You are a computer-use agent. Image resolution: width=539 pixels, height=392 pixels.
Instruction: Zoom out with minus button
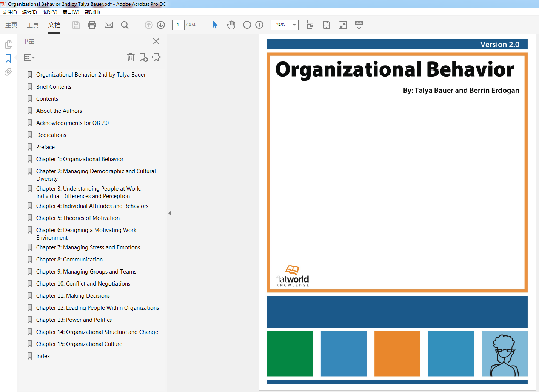pyautogui.click(x=247, y=25)
